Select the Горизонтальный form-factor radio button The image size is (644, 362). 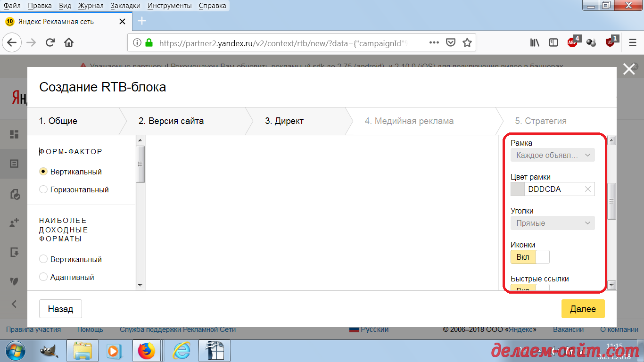43,189
